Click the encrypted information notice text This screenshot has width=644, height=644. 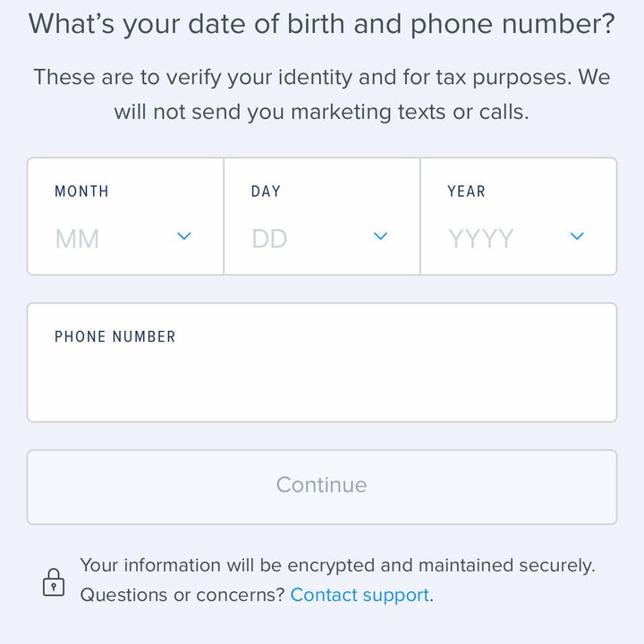point(337,565)
